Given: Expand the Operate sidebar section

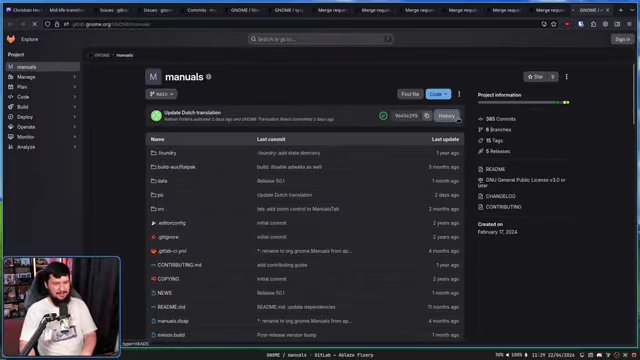Looking at the screenshot, I should [42, 127].
